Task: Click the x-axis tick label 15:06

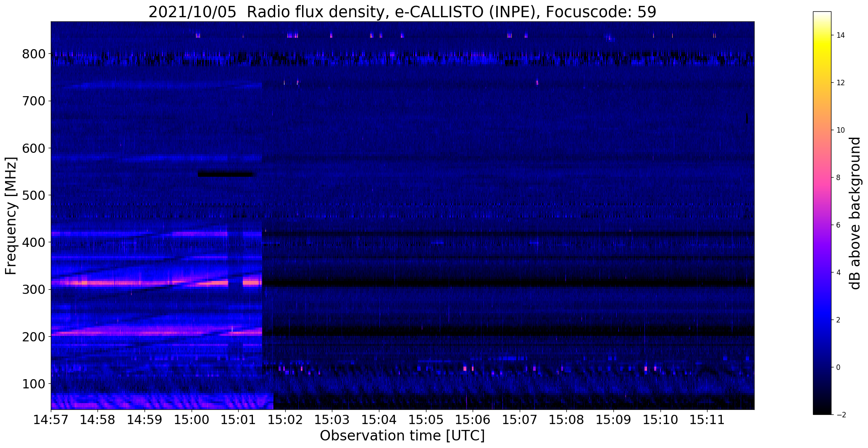Action: 473,420
